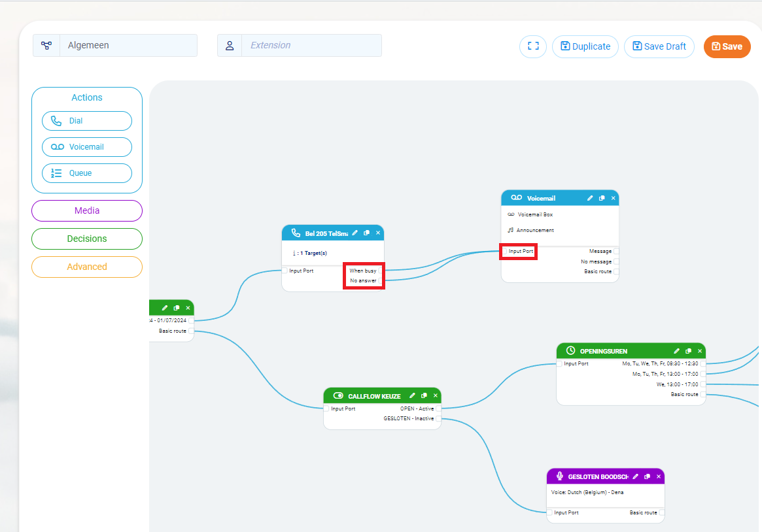Duplicate the CALLFLOW KEUZE node

pyautogui.click(x=424, y=395)
